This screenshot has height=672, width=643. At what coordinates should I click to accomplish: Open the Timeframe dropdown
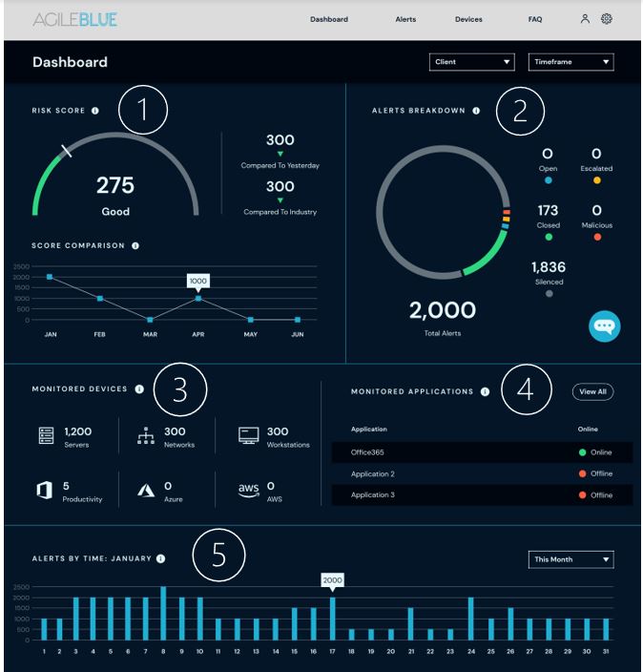pyautogui.click(x=571, y=62)
